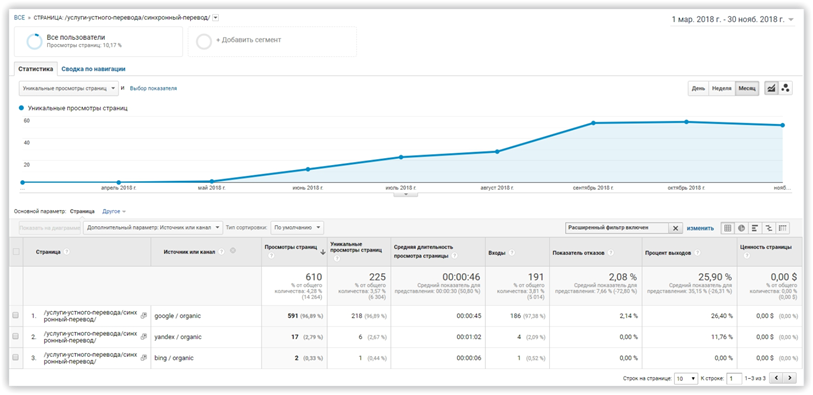This screenshot has width=813, height=395.
Task: Click the сентябрь 2018 data point on the chart
Action: [593, 123]
